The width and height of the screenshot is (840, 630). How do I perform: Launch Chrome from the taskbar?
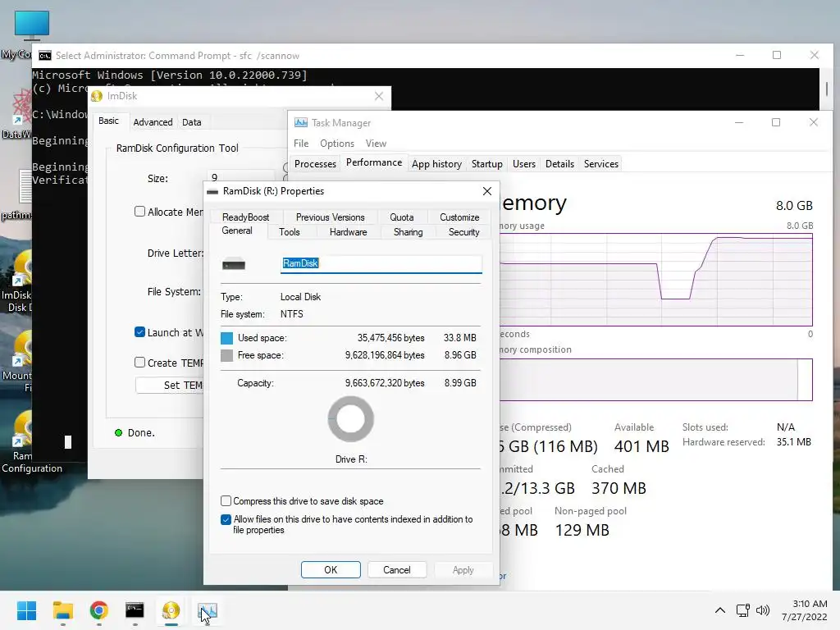tap(98, 610)
